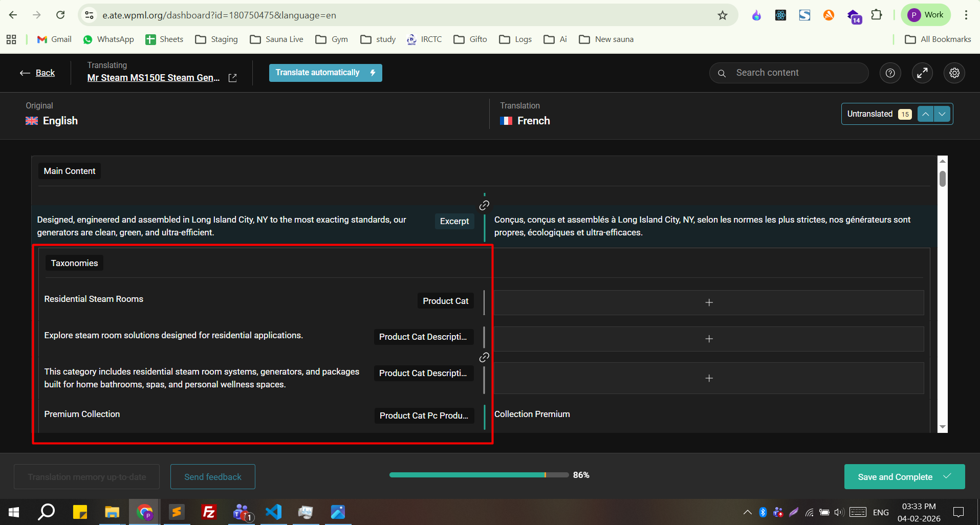Open translation editor settings gear

[954, 73]
